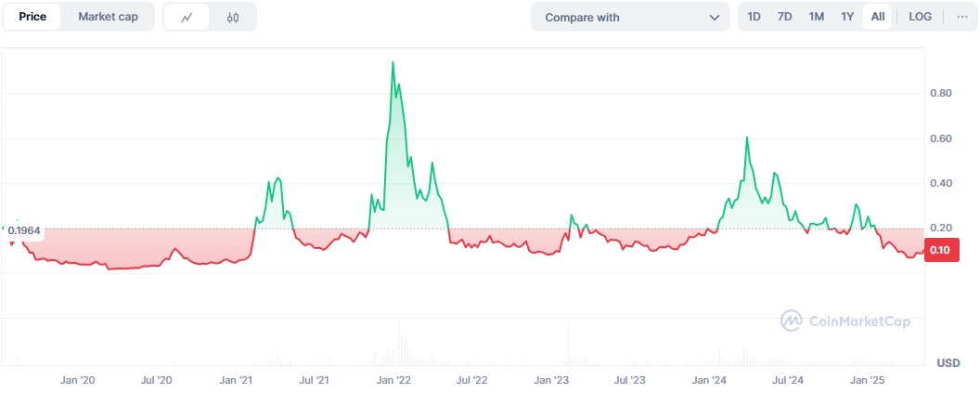Set the chart range to 1Y
Screen dimensions: 980x393
click(847, 17)
